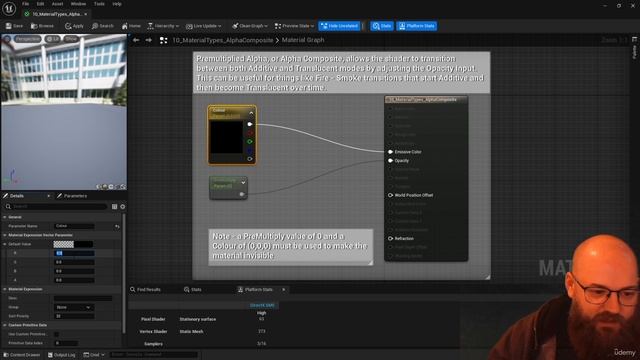Toggle Platform Stats in toolbar
The width and height of the screenshot is (640, 360).
(x=416, y=26)
